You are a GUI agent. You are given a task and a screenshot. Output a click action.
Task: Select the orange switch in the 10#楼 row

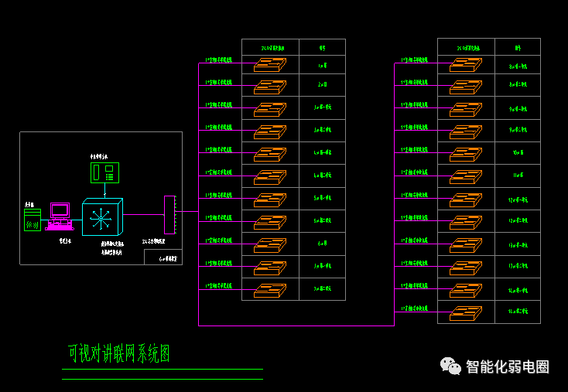pyautogui.click(x=466, y=155)
